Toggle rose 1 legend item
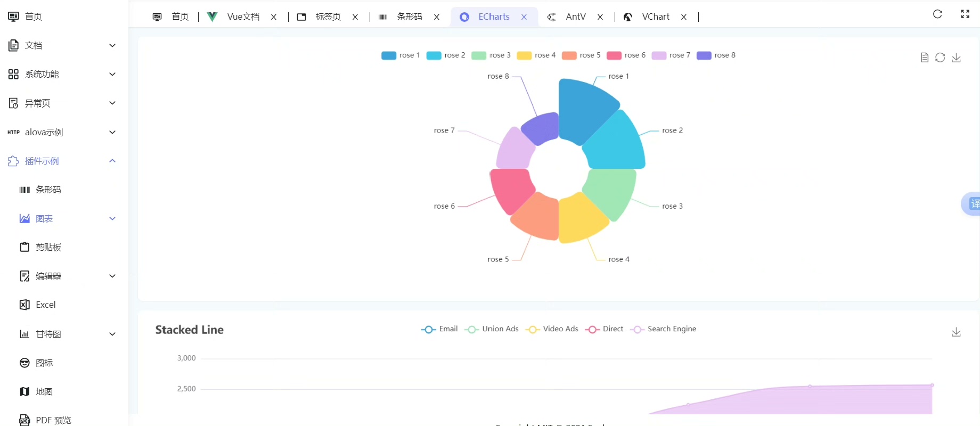980x426 pixels. (x=401, y=55)
